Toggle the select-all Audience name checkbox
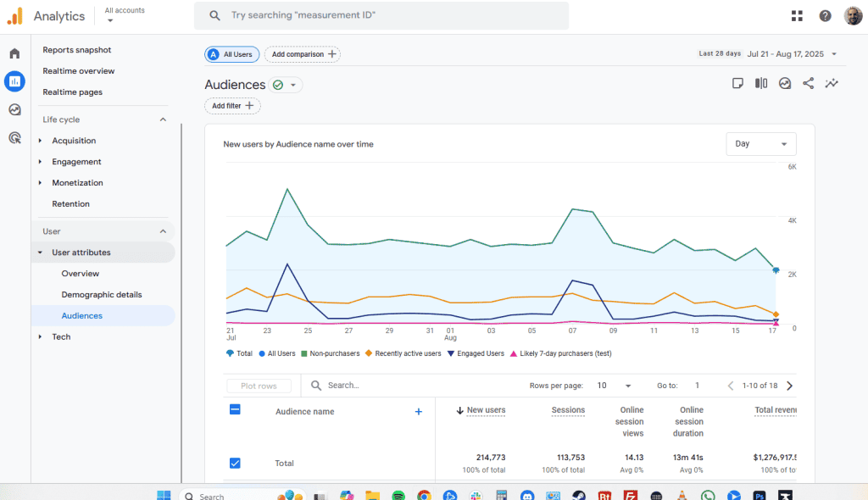Image resolution: width=868 pixels, height=500 pixels. click(x=236, y=409)
